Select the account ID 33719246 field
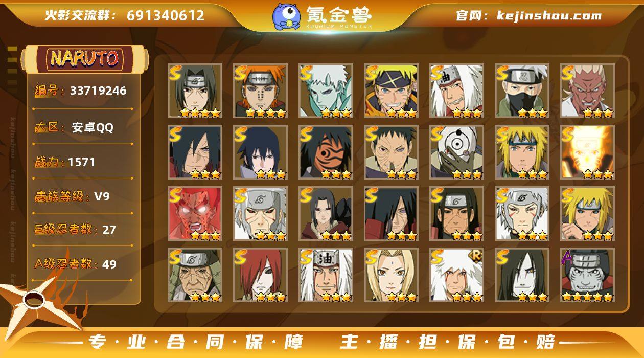 [x=81, y=91]
